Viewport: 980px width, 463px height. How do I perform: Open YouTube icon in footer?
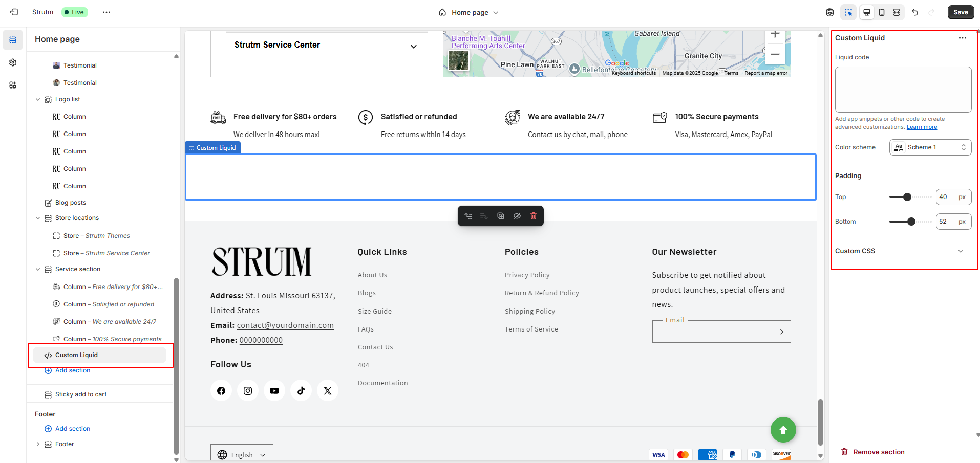[274, 391]
